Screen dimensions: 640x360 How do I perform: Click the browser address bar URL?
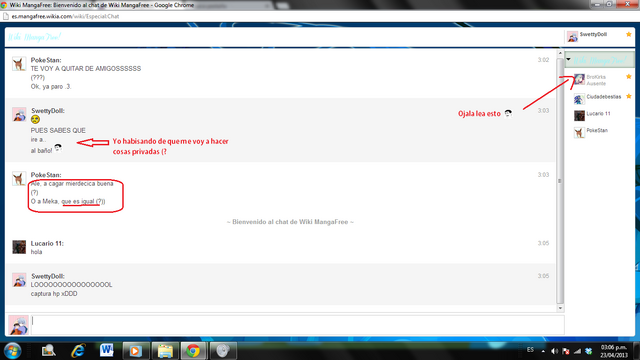(x=65, y=17)
